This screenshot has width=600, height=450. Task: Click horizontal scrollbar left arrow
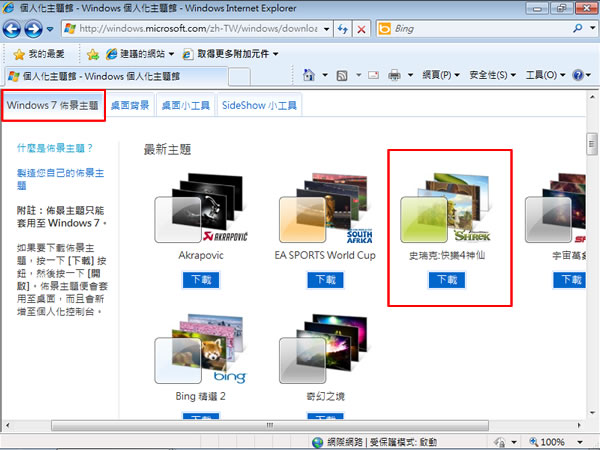[x=8, y=425]
